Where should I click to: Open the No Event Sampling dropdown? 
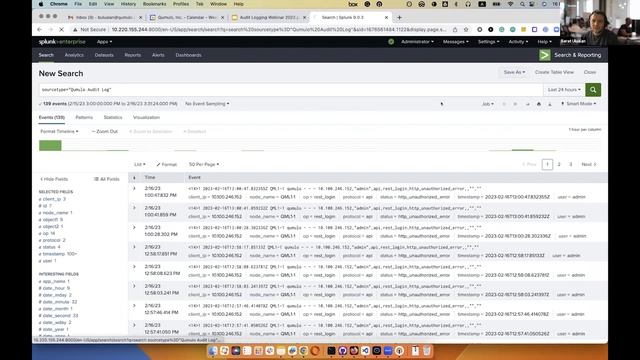pyautogui.click(x=207, y=104)
